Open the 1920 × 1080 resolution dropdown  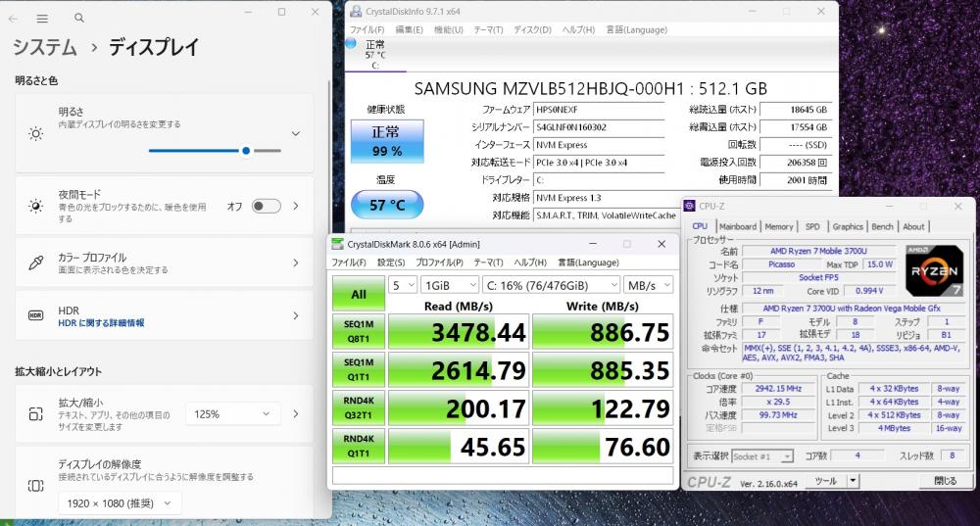[120, 503]
